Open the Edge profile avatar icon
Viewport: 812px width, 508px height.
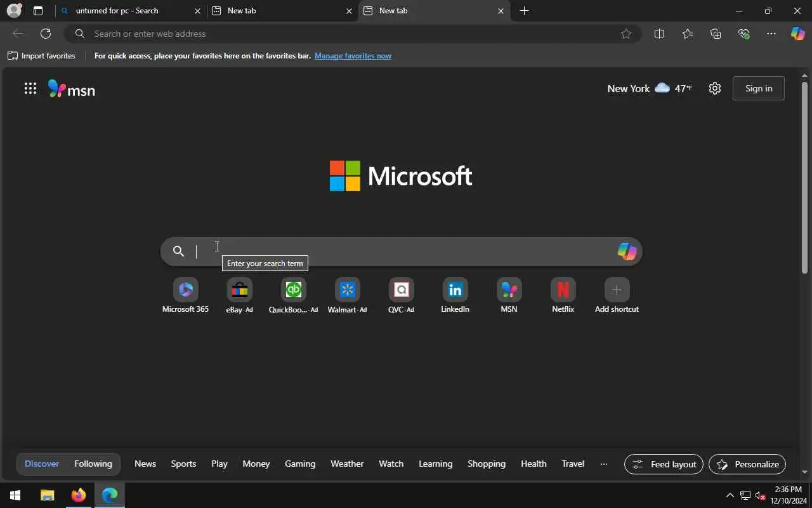14,11
